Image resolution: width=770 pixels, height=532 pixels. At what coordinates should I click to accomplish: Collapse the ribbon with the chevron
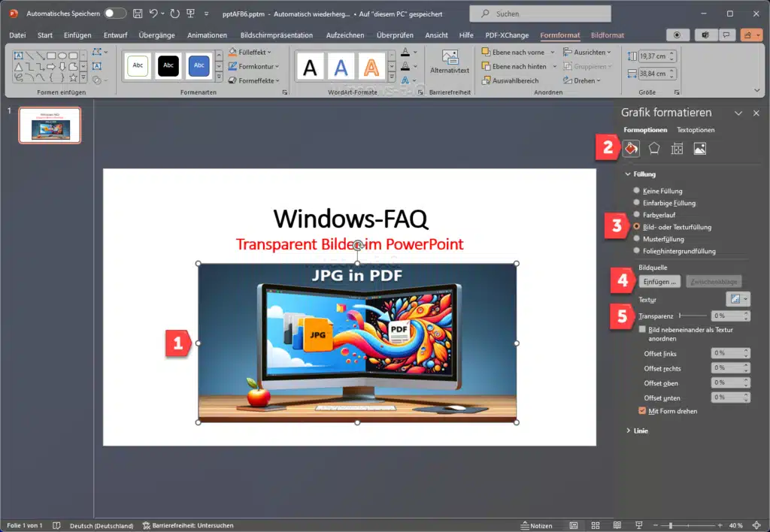click(x=756, y=90)
